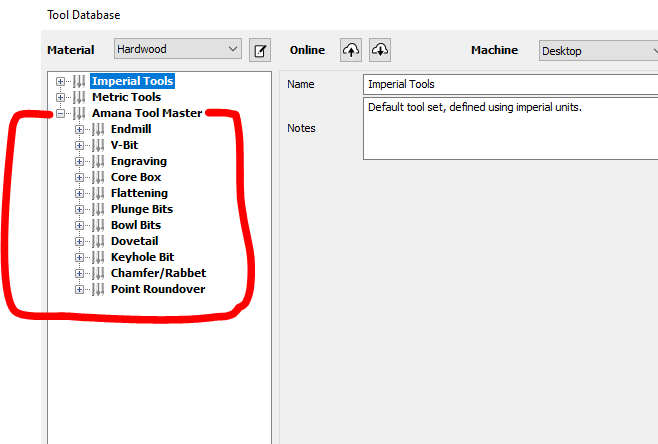658x444 pixels.
Task: Select the Imperial Tools tree item
Action: point(133,81)
